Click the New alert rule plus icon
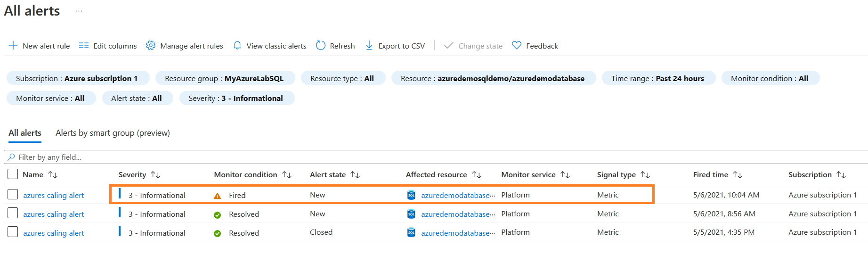The height and width of the screenshot is (255, 868). [13, 46]
